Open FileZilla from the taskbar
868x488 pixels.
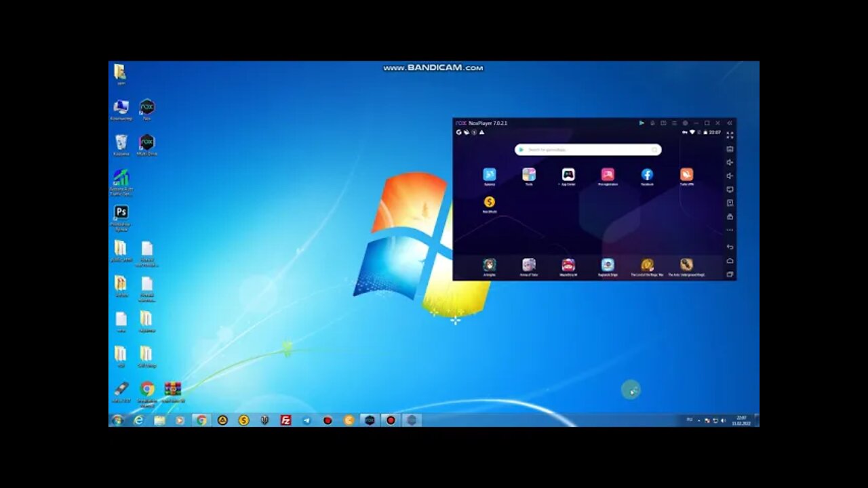coord(285,420)
